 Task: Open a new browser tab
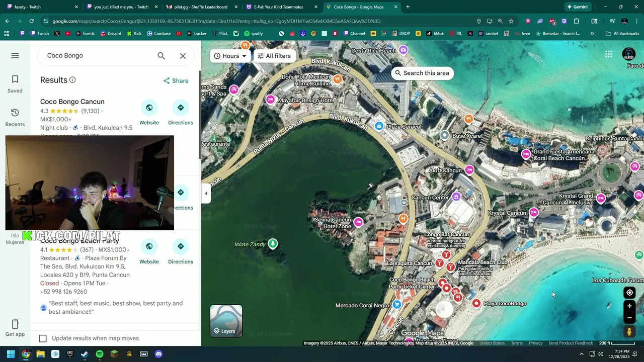(408, 7)
